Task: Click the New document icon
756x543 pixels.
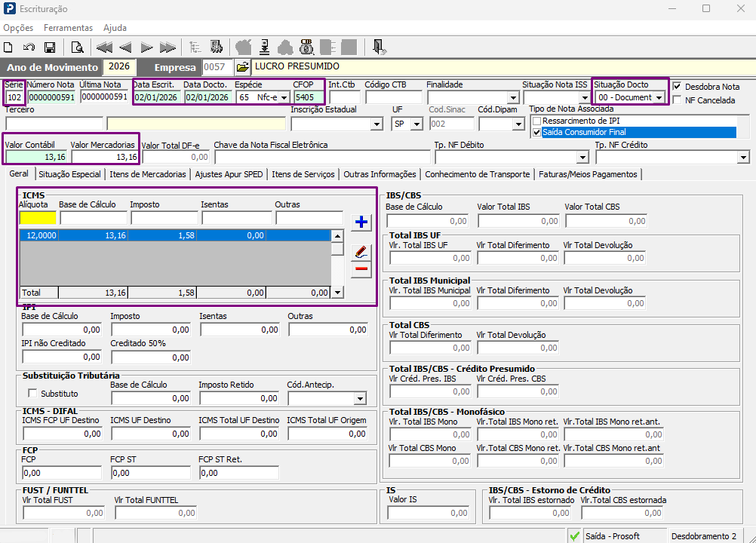Action: pos(8,48)
